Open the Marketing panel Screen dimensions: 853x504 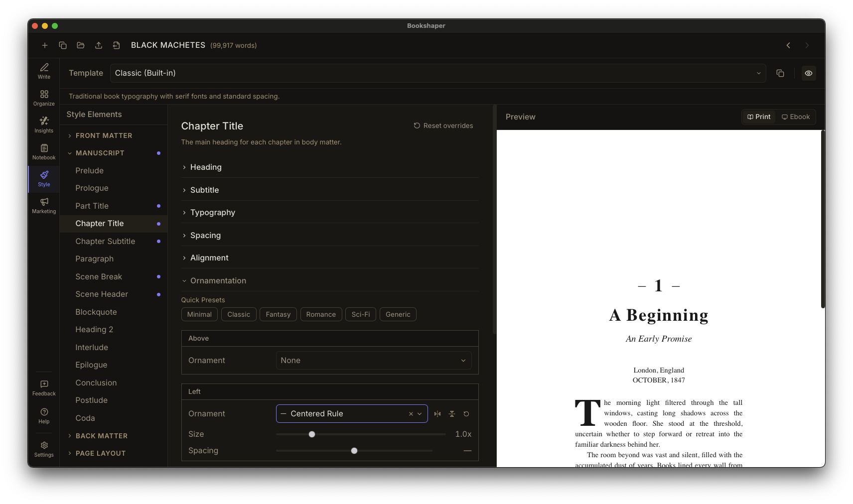(44, 206)
